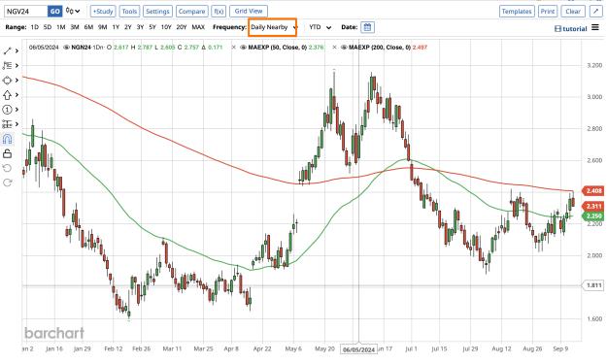Toggle the magnet snap mode
This screenshot has height=364, width=607.
coord(7,139)
